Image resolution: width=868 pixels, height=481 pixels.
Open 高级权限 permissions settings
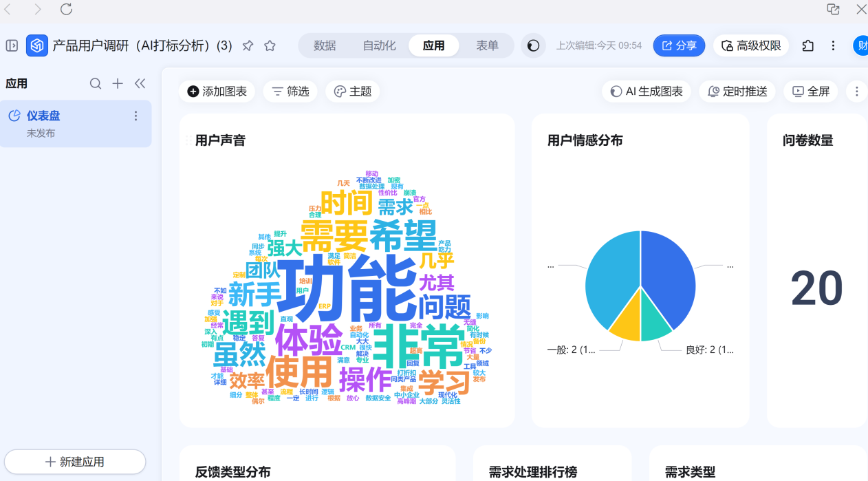pyautogui.click(x=751, y=45)
